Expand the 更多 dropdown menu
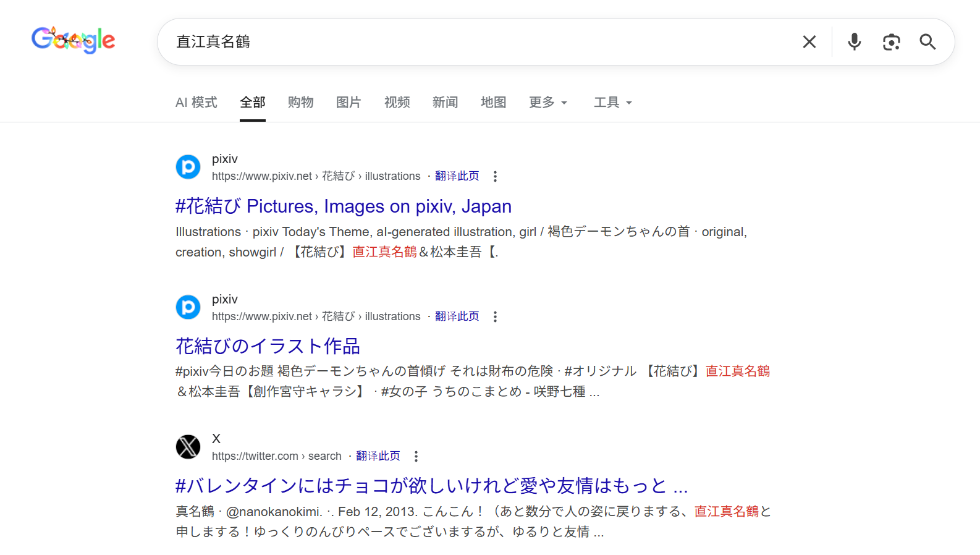 [547, 103]
